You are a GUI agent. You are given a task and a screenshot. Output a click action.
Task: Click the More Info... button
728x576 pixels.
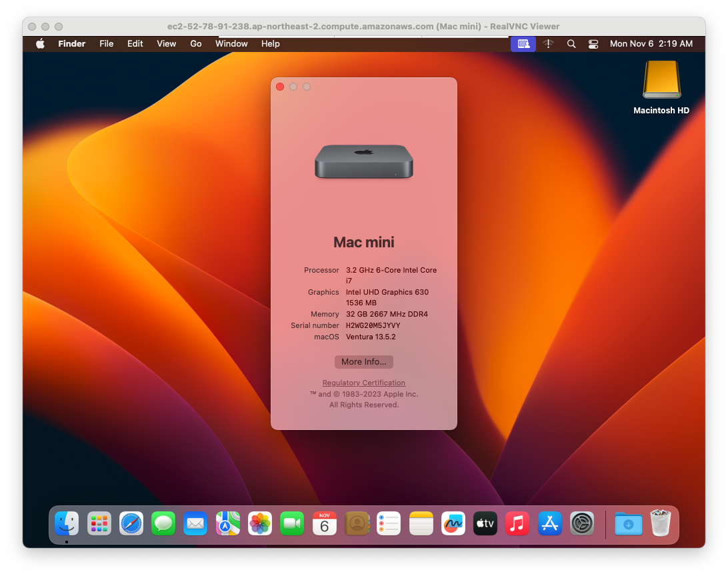pyautogui.click(x=364, y=362)
